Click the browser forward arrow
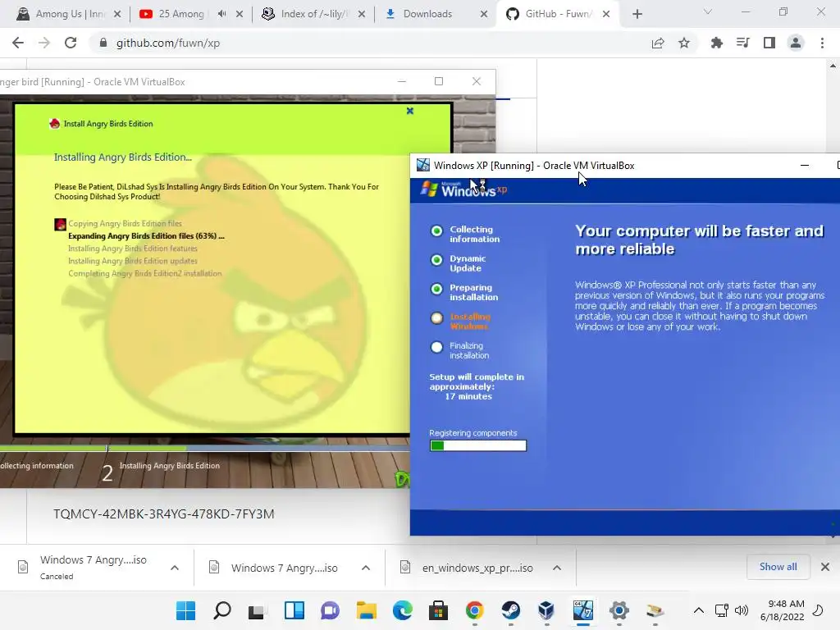This screenshot has height=630, width=840. (44, 43)
